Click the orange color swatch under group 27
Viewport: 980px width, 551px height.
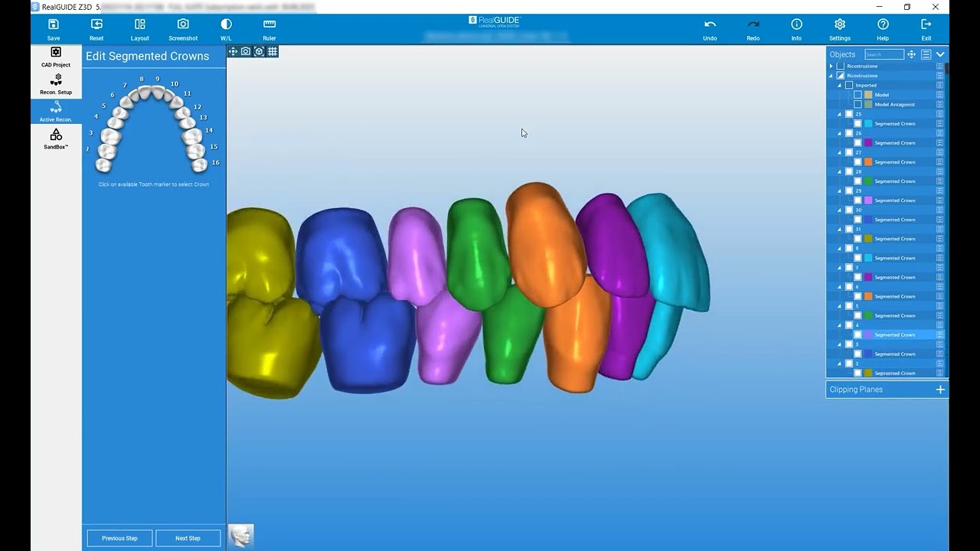tap(868, 162)
